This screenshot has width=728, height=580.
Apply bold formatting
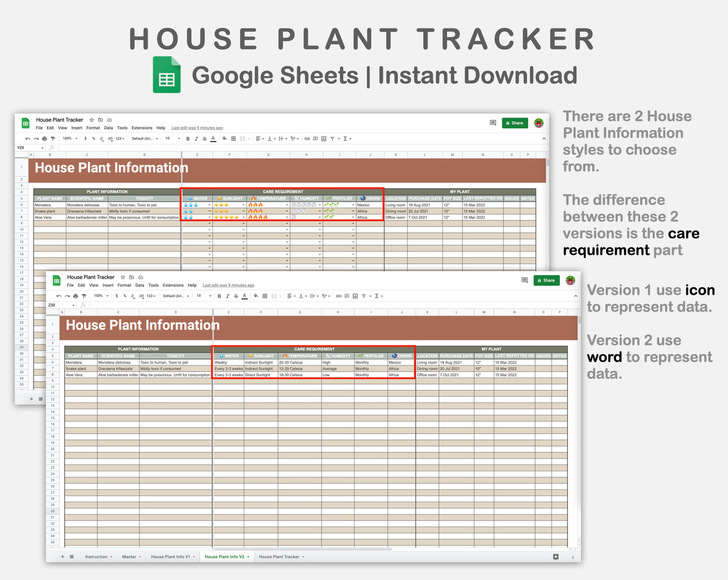pos(219,296)
